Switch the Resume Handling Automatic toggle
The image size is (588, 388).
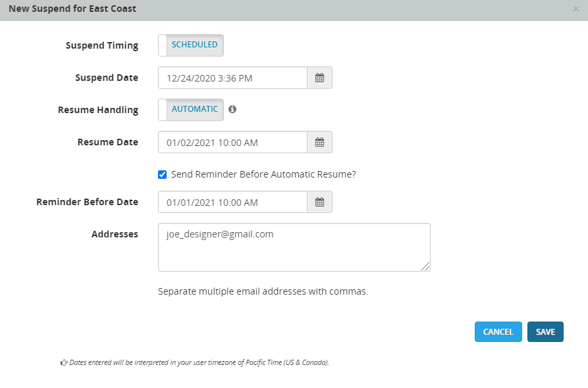pos(191,109)
